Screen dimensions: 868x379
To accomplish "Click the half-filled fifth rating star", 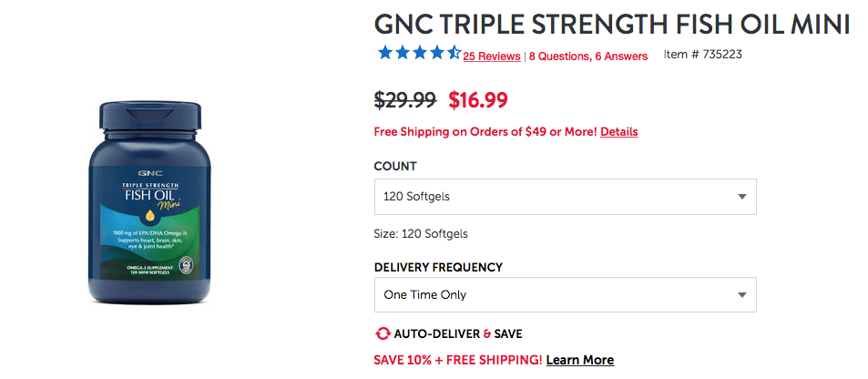I will pyautogui.click(x=454, y=53).
